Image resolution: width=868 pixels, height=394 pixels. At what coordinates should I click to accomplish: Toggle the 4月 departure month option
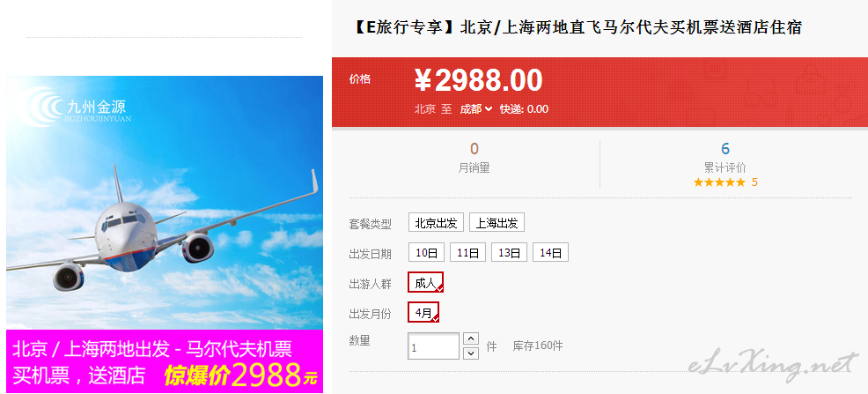coord(423,312)
